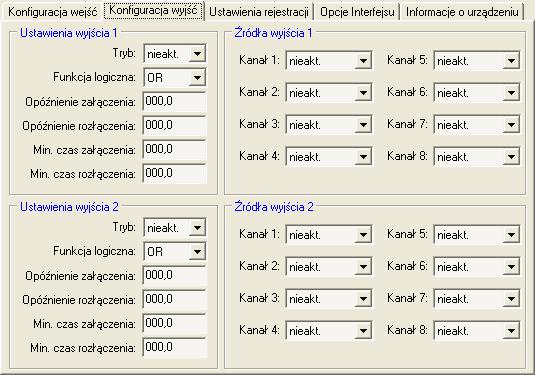This screenshot has width=535, height=375.
Task: Click the 'Ustawienia wyjścia 1' group title
Action: (69, 33)
